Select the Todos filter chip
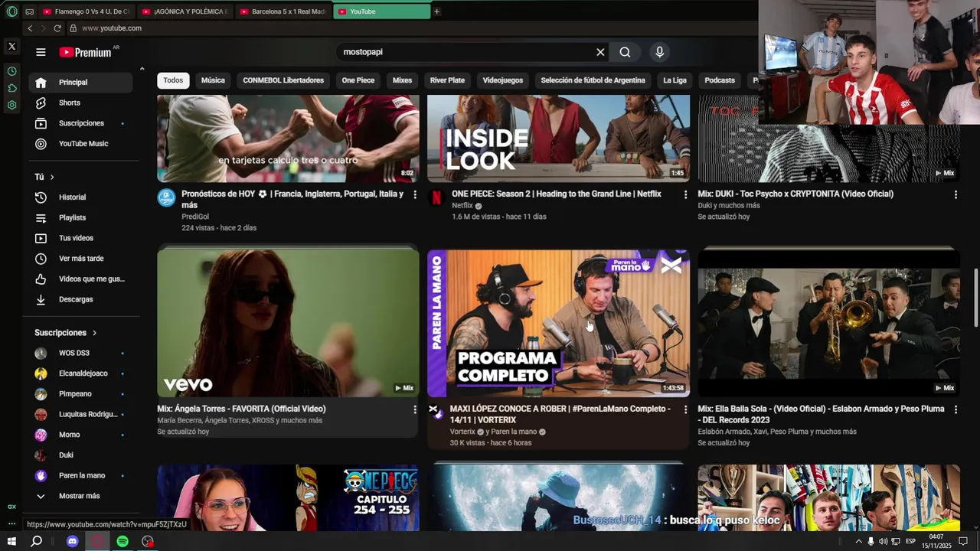 (173, 80)
